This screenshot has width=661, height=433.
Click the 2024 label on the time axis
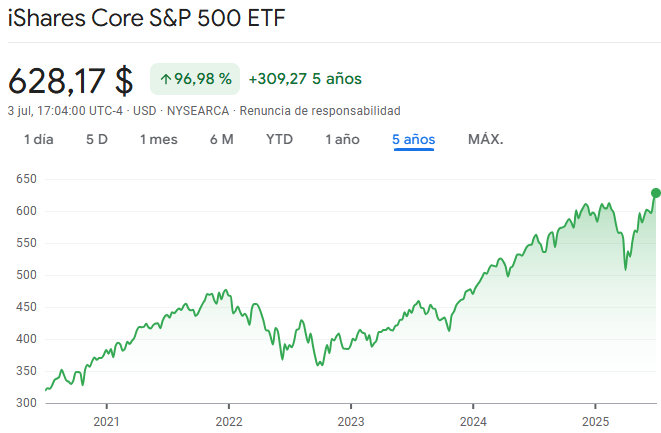[473, 421]
